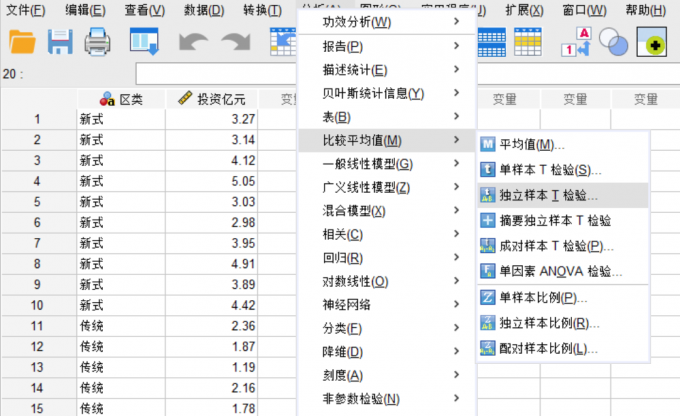This screenshot has width=680, height=416.
Task: Select 对数线性(O) menu entry
Action: [x=386, y=281]
